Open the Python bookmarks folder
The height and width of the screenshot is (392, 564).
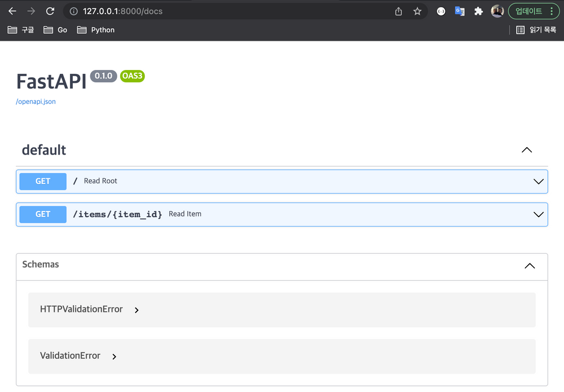coord(96,30)
